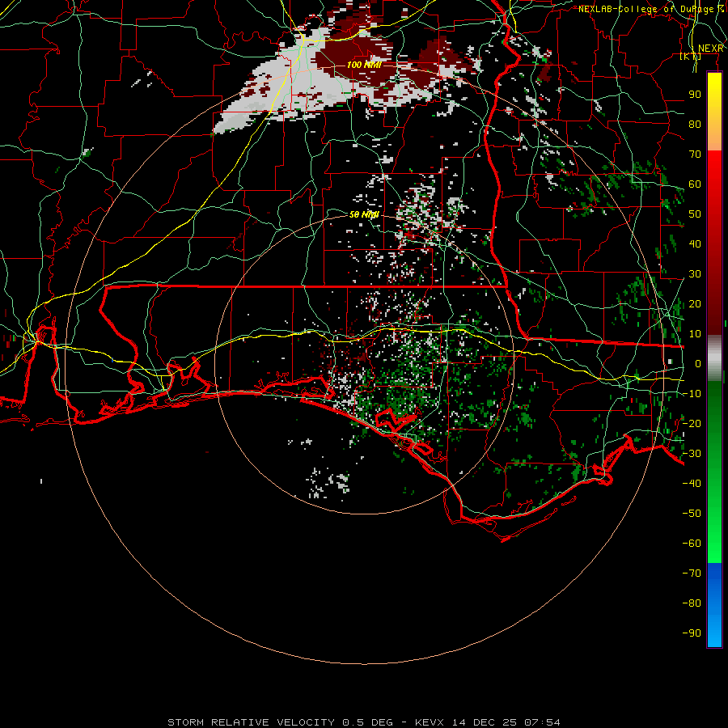The width and height of the screenshot is (728, 728).
Task: Click the "70" value on velocity scale
Action: tap(695, 154)
